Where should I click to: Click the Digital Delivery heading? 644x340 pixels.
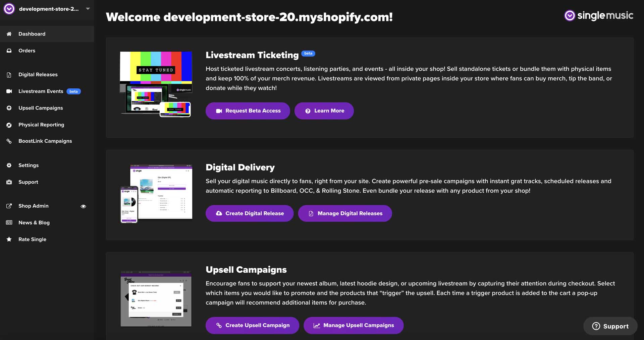click(x=240, y=167)
